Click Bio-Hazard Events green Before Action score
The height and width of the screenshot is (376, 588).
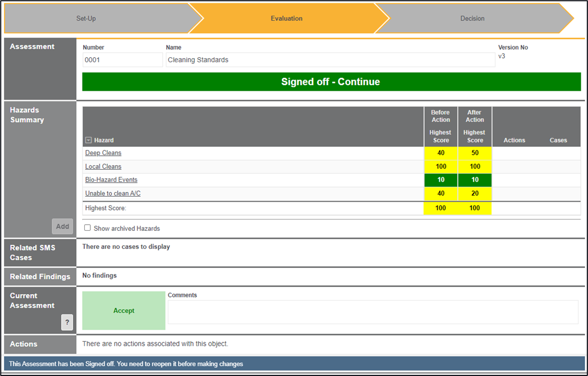(x=440, y=180)
